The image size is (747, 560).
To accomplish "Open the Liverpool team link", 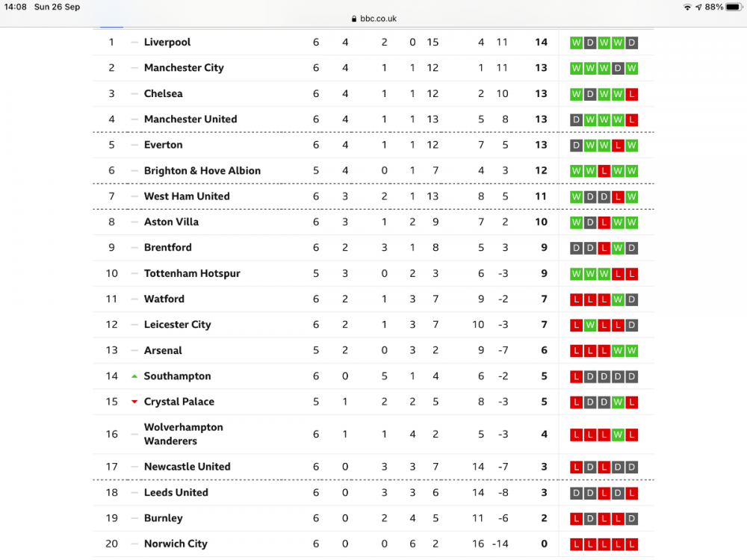I will coord(167,43).
